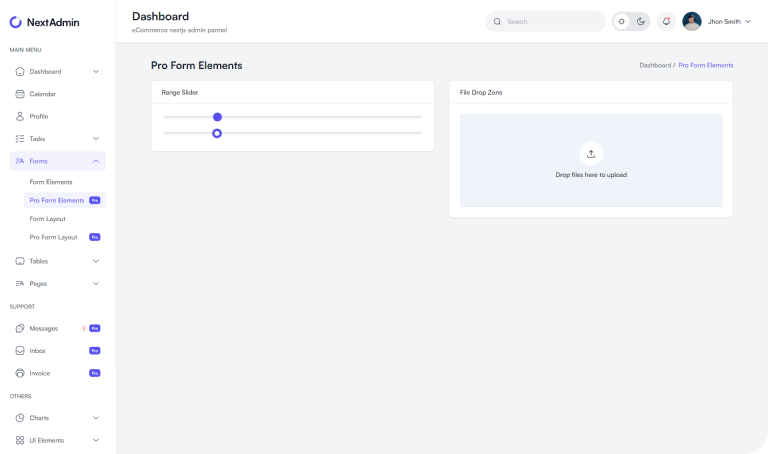Open Form Elements submenu item
The image size is (768, 454).
[x=51, y=182]
